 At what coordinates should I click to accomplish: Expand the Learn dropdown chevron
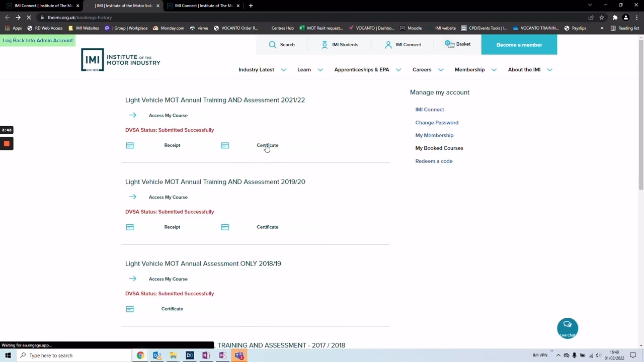pyautogui.click(x=319, y=69)
